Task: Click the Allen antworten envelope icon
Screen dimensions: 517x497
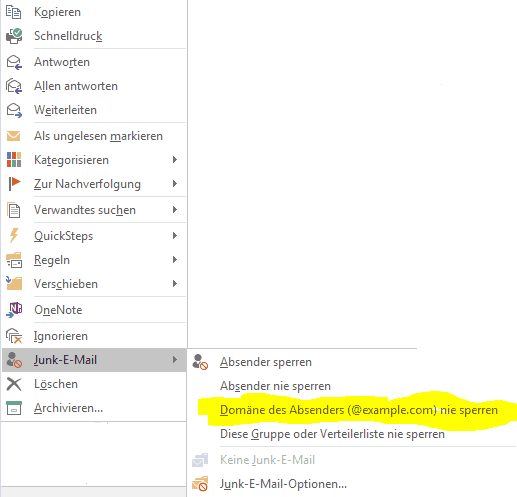Action: click(x=14, y=86)
